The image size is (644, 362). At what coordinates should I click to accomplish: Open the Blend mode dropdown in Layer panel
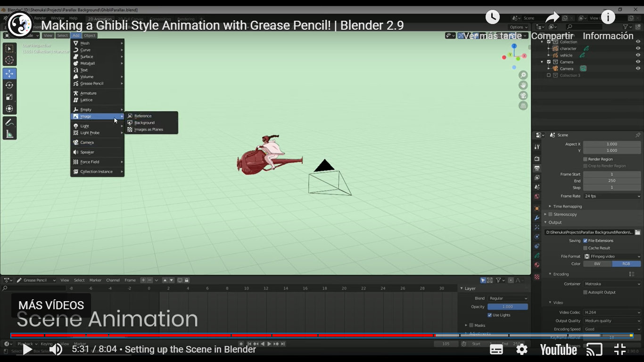tap(508, 298)
